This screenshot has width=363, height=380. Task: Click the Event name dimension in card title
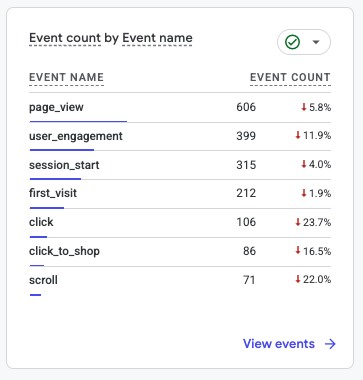(x=157, y=38)
